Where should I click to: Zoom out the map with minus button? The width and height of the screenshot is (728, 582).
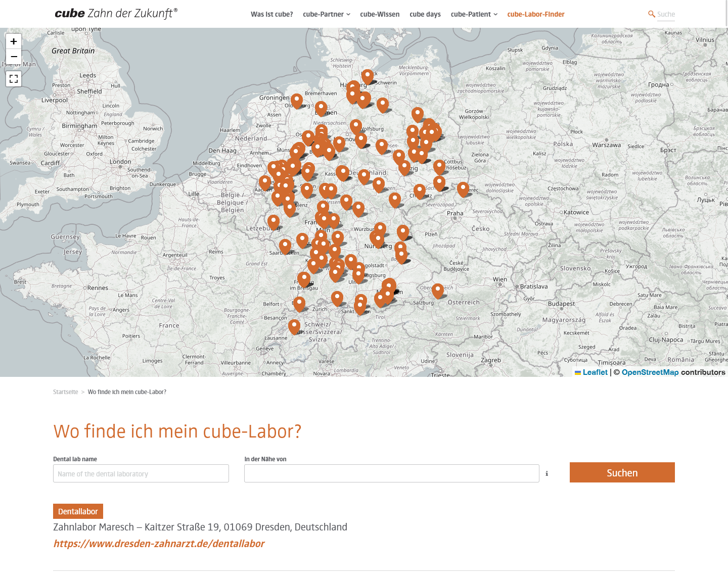14,57
